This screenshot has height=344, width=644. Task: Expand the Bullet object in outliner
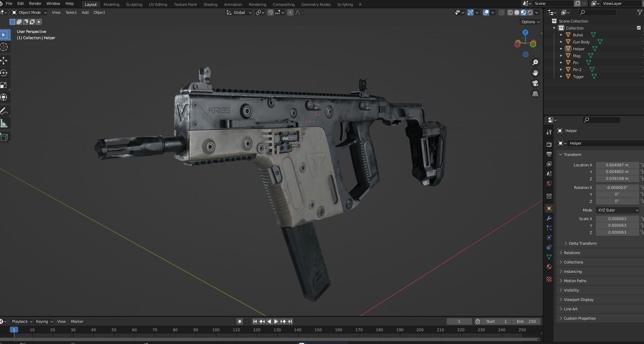pyautogui.click(x=561, y=35)
